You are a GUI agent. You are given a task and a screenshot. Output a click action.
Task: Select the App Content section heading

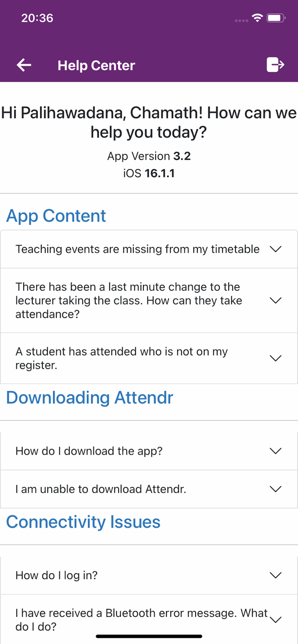55,216
